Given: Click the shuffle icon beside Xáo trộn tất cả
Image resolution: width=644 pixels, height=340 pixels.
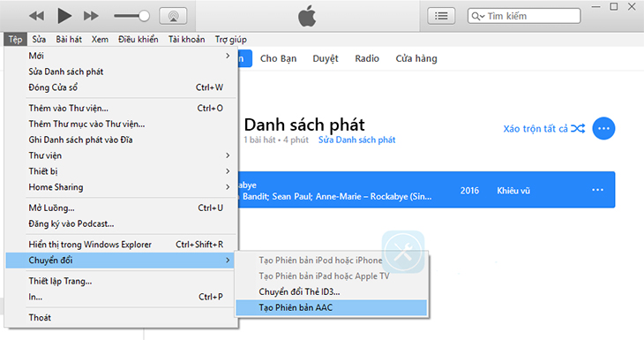Looking at the screenshot, I should tap(578, 129).
